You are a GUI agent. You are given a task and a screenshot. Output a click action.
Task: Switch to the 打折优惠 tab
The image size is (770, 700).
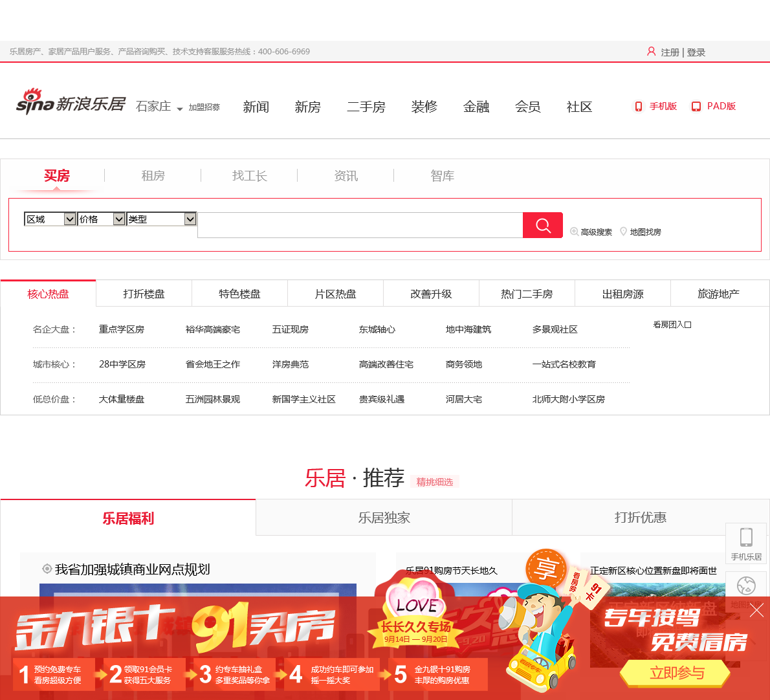pyautogui.click(x=641, y=518)
